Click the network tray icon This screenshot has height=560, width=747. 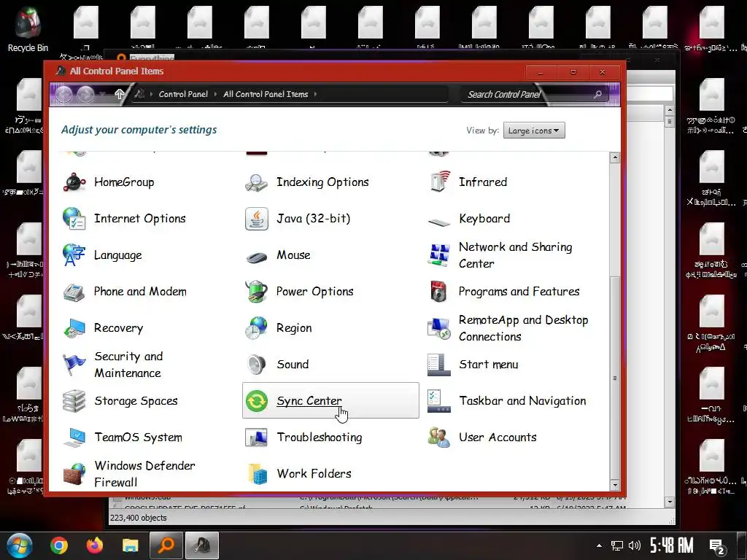pyautogui.click(x=617, y=545)
